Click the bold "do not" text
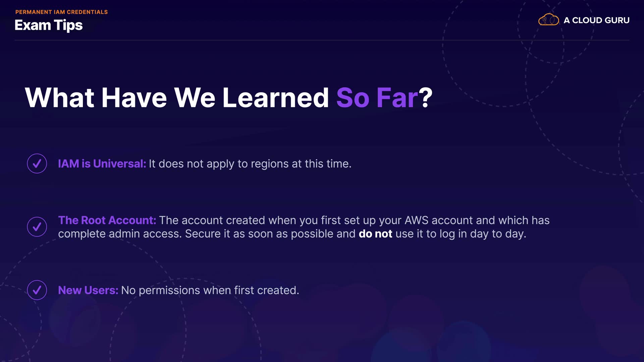 pos(375,234)
